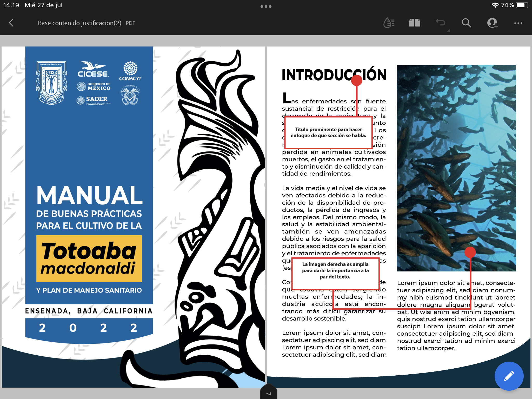The image size is (532, 399).
Task: Tap the university shield emblem
Action: tap(51, 83)
